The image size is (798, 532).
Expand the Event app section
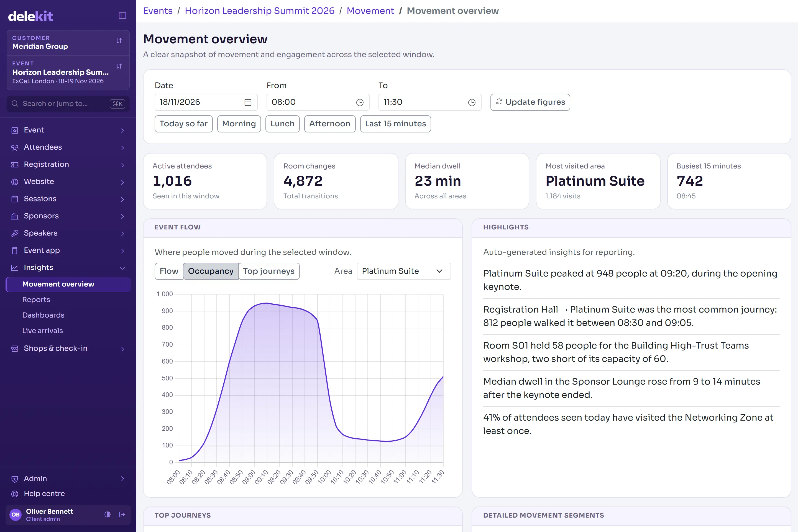(x=122, y=250)
